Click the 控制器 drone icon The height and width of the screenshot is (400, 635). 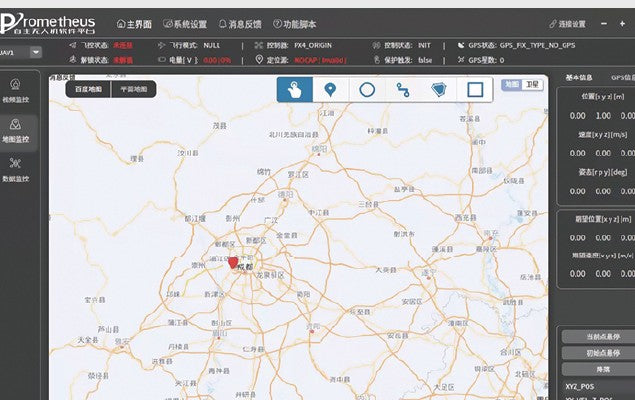point(259,45)
